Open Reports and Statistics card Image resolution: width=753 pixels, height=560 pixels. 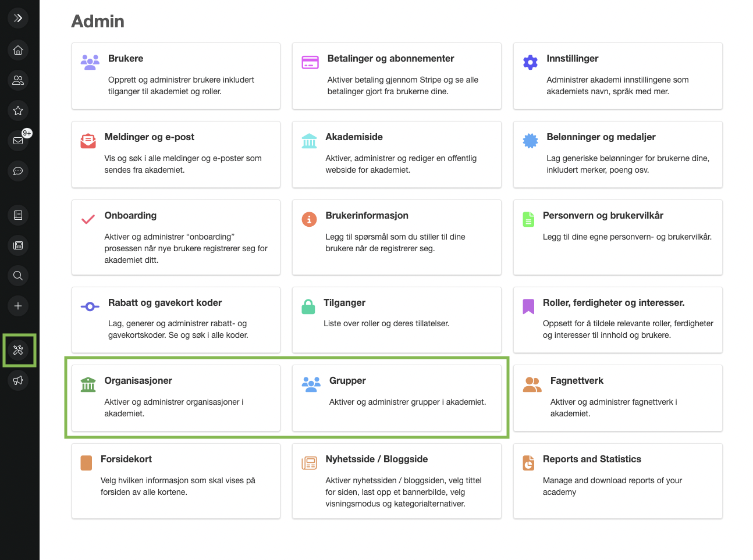pyautogui.click(x=617, y=480)
